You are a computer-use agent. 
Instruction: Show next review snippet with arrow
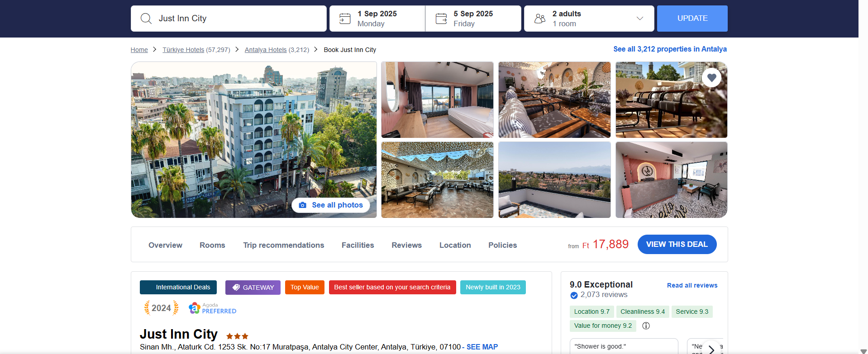[x=711, y=349]
